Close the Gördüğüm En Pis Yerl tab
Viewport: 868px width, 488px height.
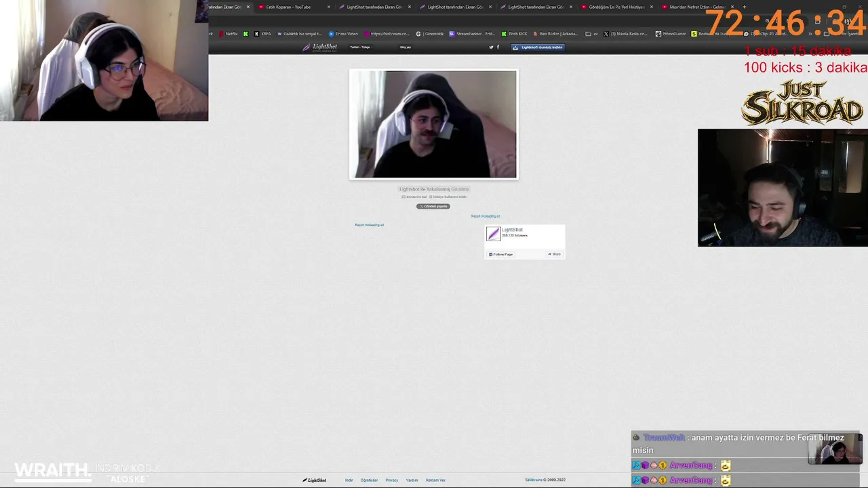[x=652, y=7]
